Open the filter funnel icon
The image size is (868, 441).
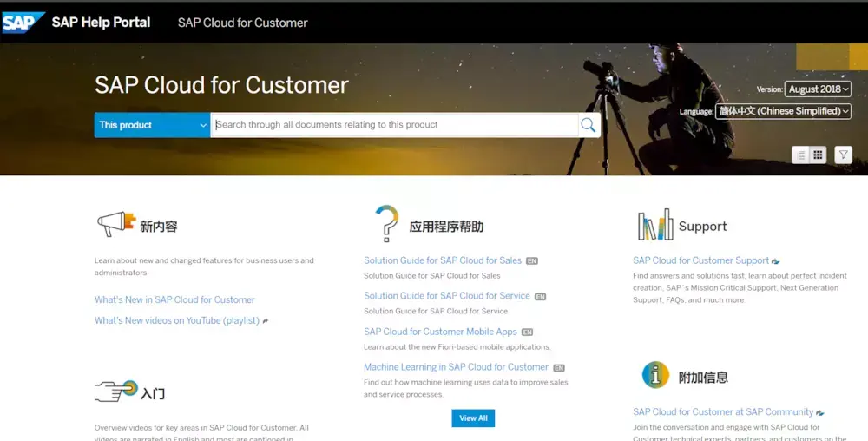click(843, 155)
